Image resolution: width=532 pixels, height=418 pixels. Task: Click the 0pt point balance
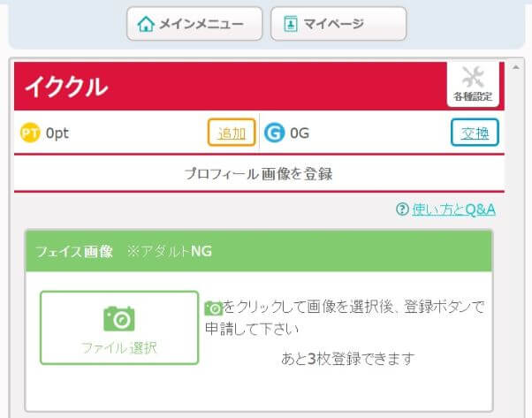(x=57, y=133)
